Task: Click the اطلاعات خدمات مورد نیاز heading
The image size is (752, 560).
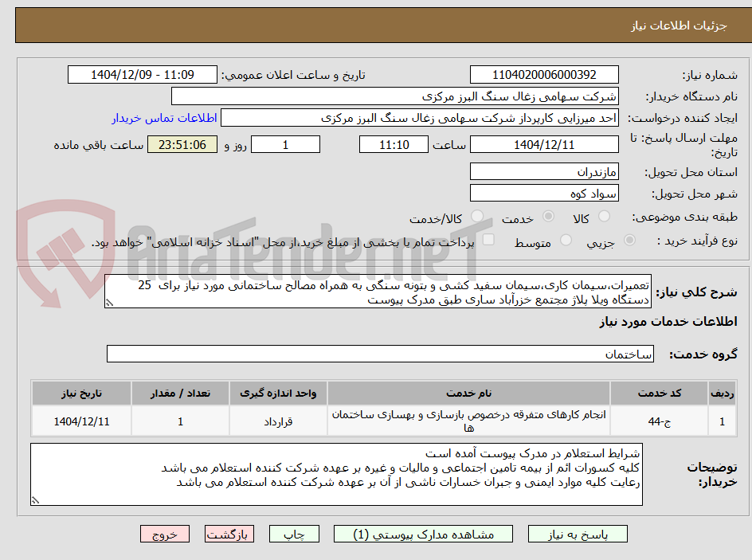Action: pyautogui.click(x=668, y=322)
